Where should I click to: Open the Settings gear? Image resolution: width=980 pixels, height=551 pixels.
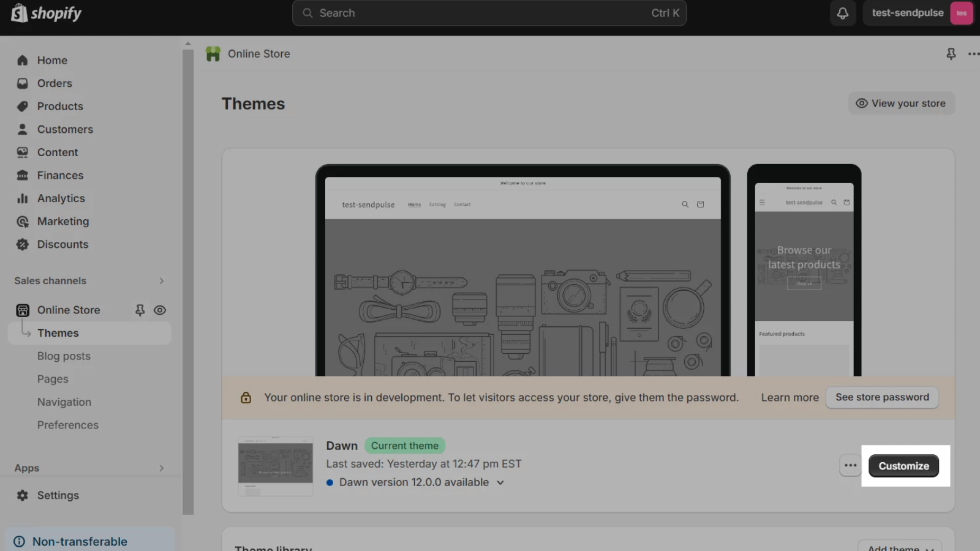click(23, 495)
